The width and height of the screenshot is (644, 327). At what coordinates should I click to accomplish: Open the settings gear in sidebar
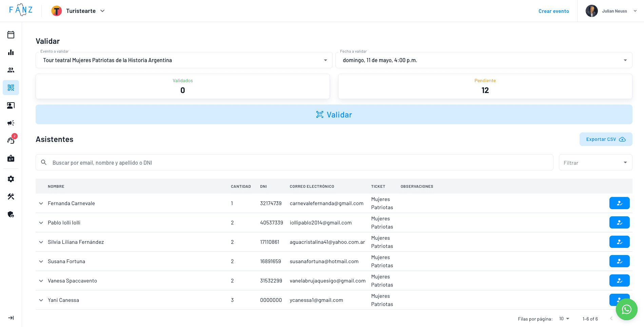pyautogui.click(x=11, y=179)
